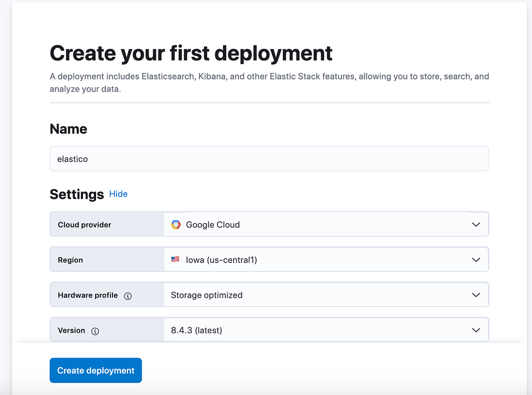Hide the Settings section
Image resolution: width=532 pixels, height=395 pixels.
[118, 194]
